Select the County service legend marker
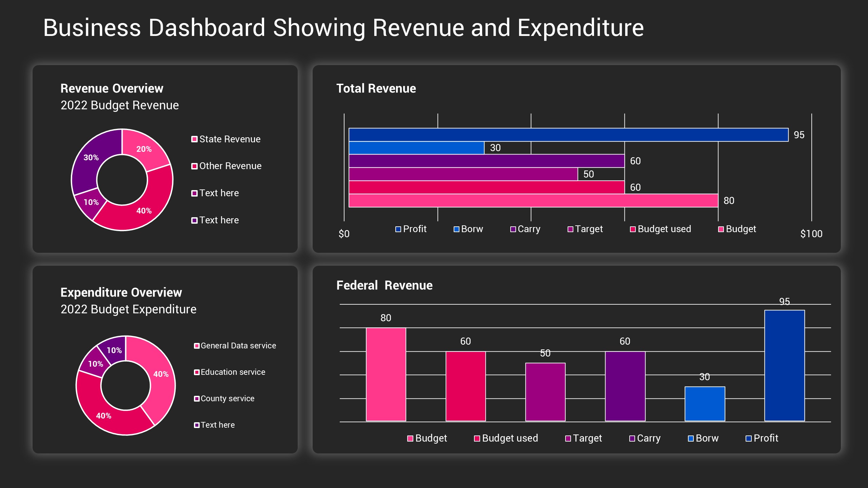This screenshot has width=868, height=488. point(197,399)
